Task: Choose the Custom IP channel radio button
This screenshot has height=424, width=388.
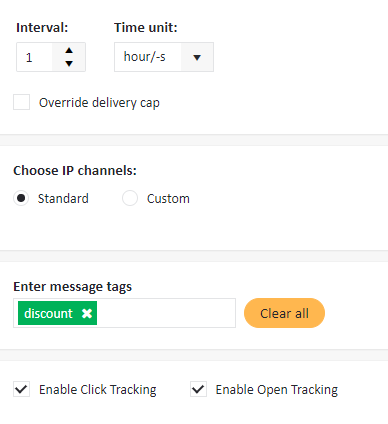Action: 130,198
